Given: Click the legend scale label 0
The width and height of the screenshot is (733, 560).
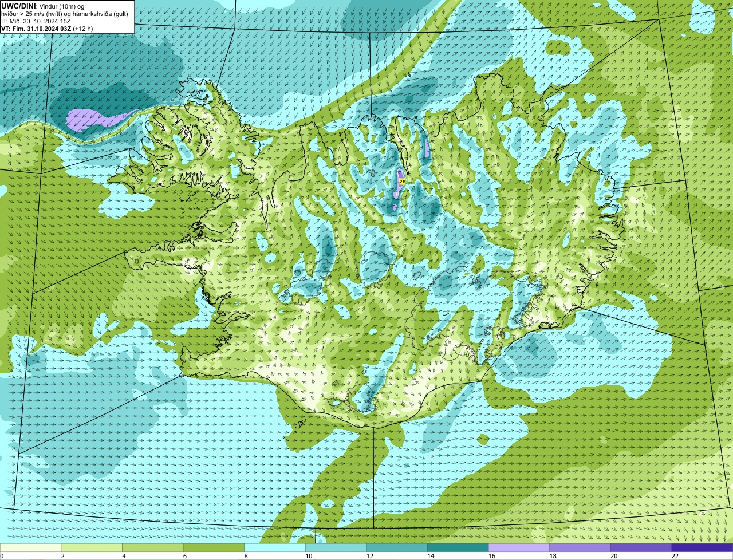Looking at the screenshot, I should tap(2, 556).
